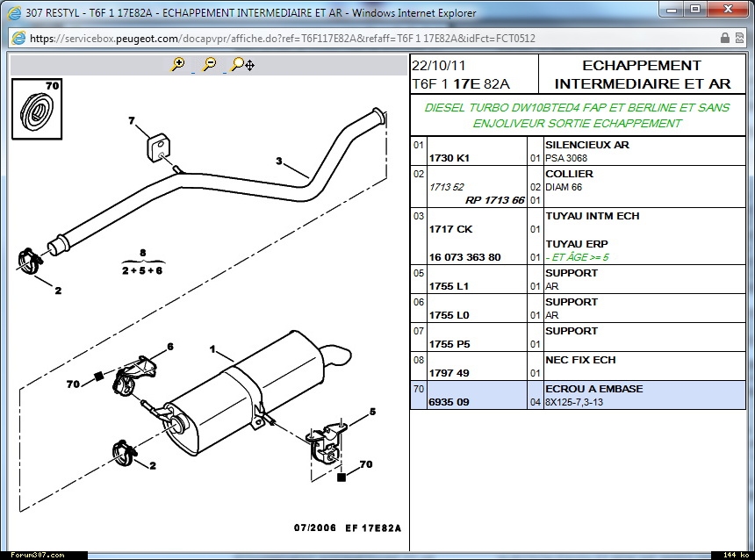This screenshot has width=755, height=560.
Task: Select the SILENCIEUX AR description
Action: coord(587,145)
